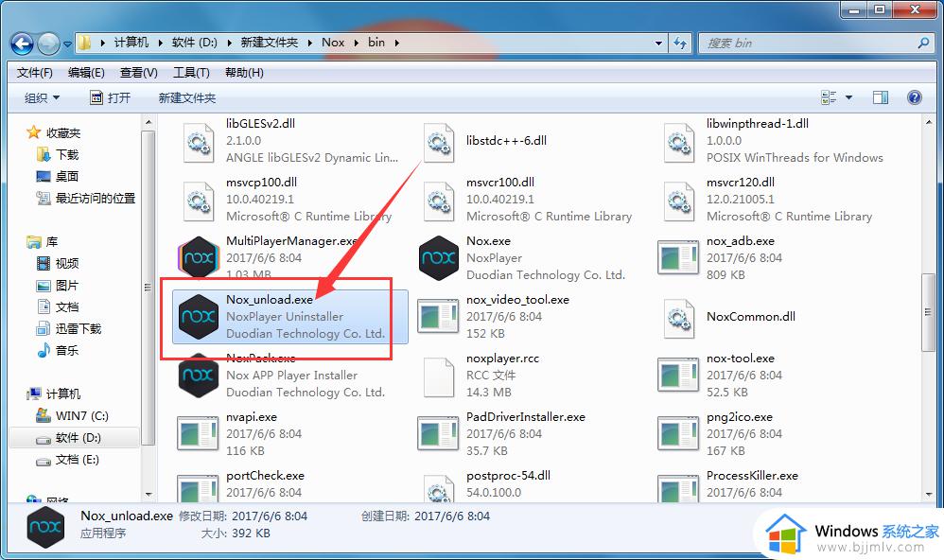Click the search magnifier icon
Image resolution: width=944 pixels, height=560 pixels.
pos(923,43)
